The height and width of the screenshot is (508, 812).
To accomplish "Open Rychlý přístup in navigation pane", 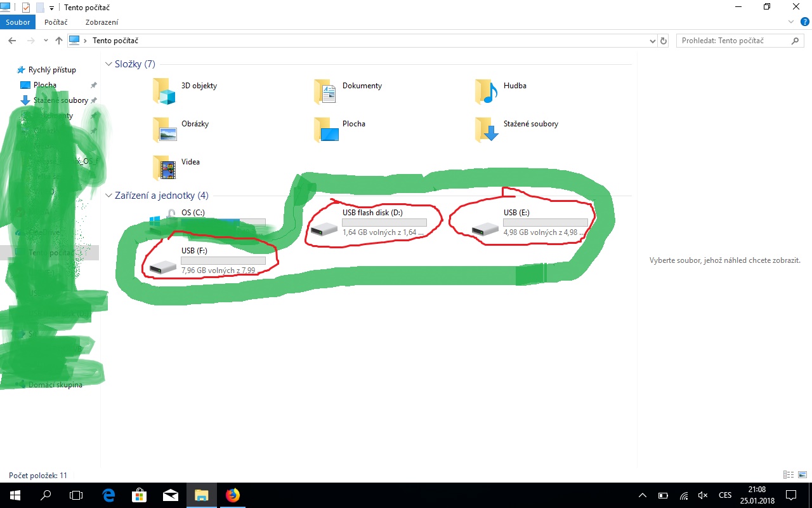I will pyautogui.click(x=52, y=70).
